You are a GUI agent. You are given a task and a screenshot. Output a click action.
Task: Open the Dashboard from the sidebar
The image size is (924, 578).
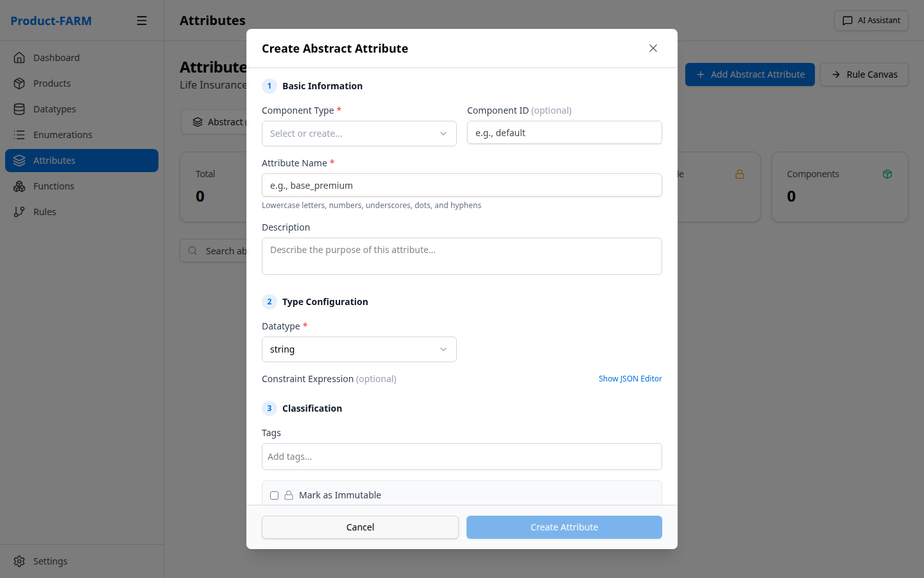point(55,57)
